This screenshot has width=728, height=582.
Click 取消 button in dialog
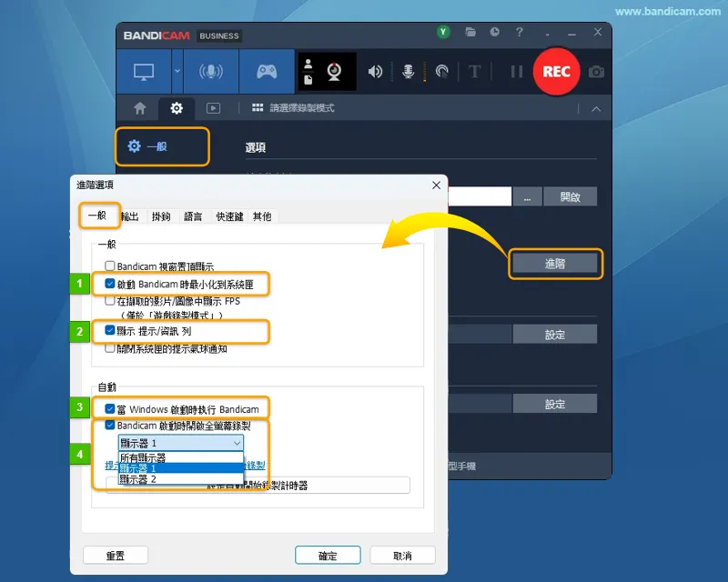[x=402, y=556]
